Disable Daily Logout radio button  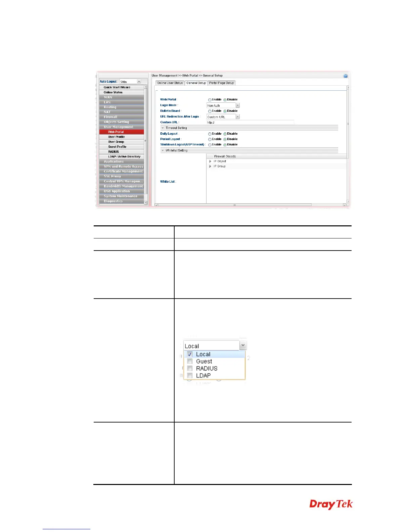pos(225,134)
